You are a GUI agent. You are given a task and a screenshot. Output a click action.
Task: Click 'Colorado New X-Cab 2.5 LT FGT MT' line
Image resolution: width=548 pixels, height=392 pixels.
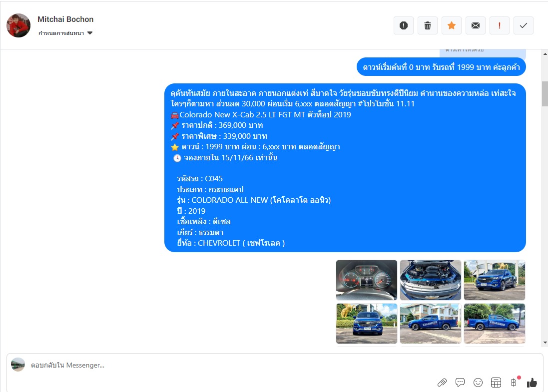[261, 114]
